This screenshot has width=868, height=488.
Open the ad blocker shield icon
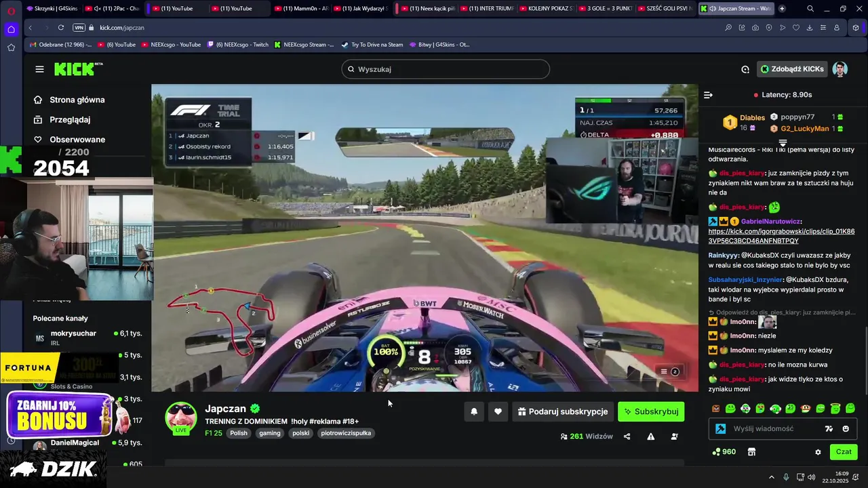[x=769, y=28]
